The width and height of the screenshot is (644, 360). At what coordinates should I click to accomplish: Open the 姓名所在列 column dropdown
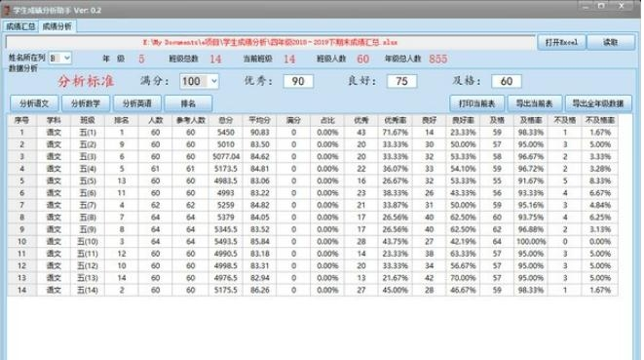[x=60, y=59]
